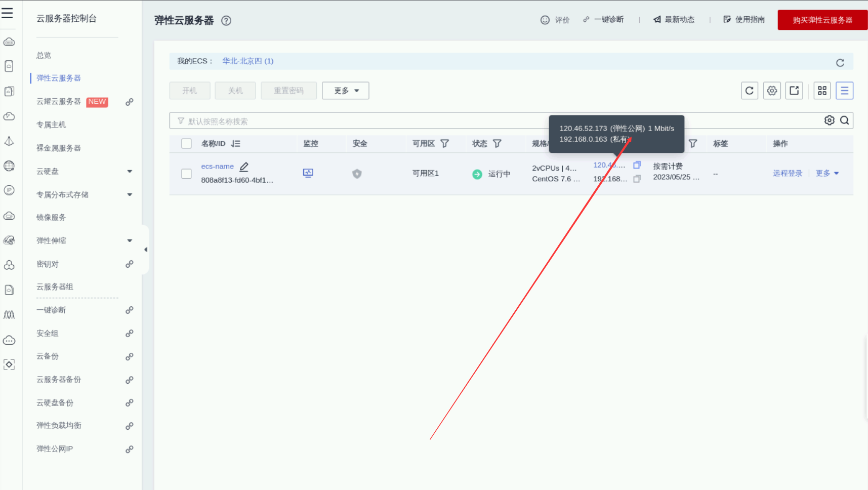Select 弹性云服务器 in the sidebar
The image size is (868, 490).
pyautogui.click(x=59, y=78)
